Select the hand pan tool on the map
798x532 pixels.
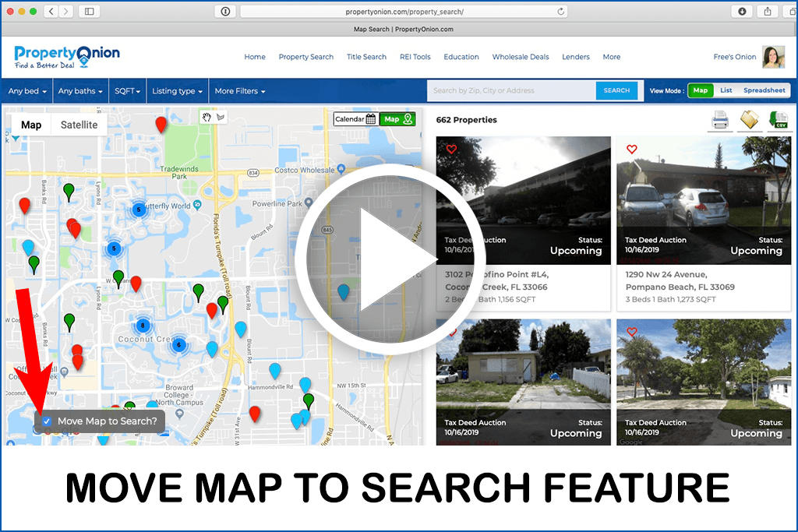(x=207, y=118)
